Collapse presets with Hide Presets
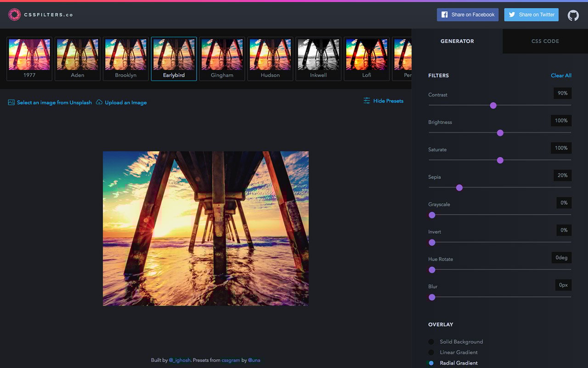588x368 pixels. (x=388, y=101)
